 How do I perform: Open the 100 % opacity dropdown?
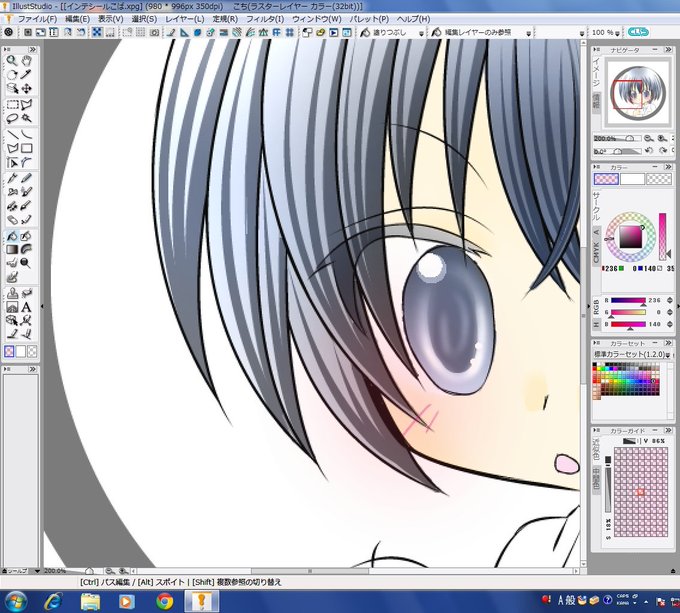click(617, 33)
